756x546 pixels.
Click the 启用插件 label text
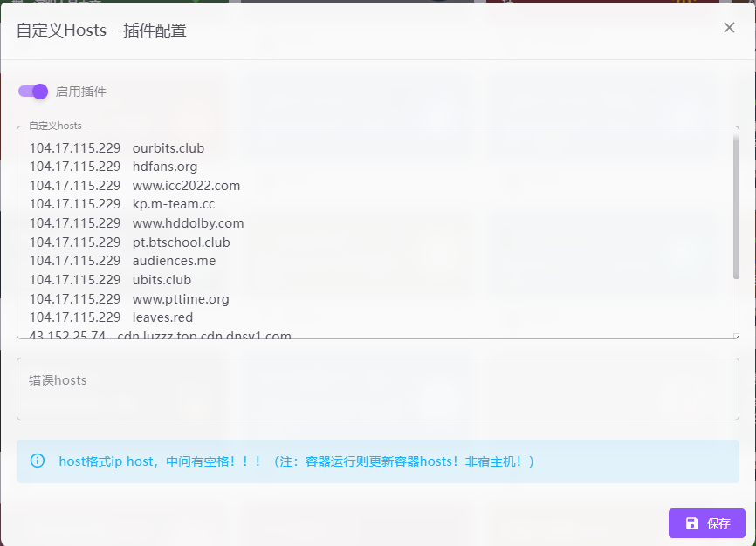click(x=81, y=92)
